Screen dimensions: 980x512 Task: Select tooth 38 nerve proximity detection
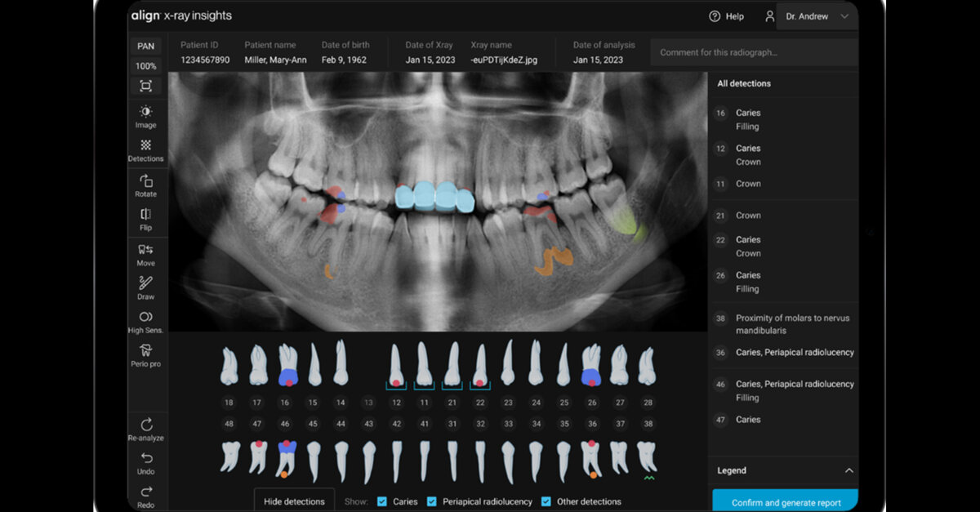coord(783,324)
